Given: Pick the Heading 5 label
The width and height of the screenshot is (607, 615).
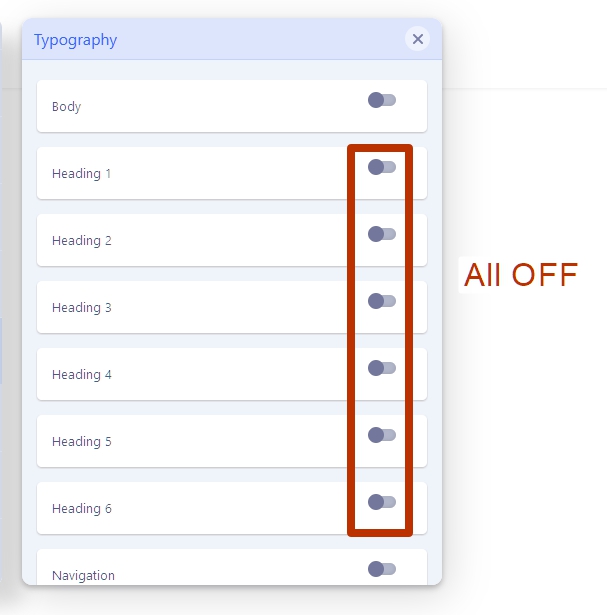Looking at the screenshot, I should point(82,442).
